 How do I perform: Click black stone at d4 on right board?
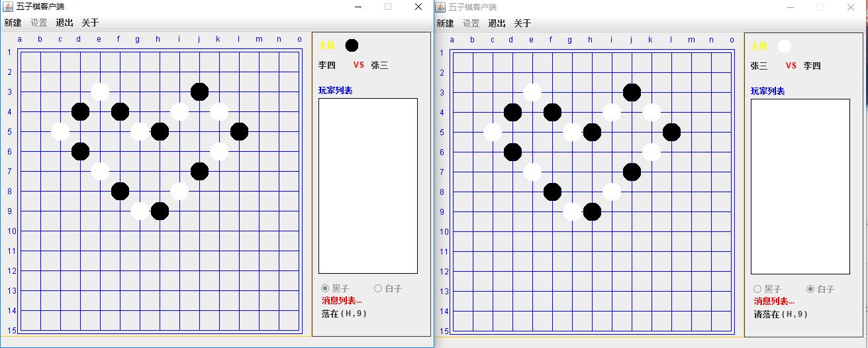click(x=512, y=112)
